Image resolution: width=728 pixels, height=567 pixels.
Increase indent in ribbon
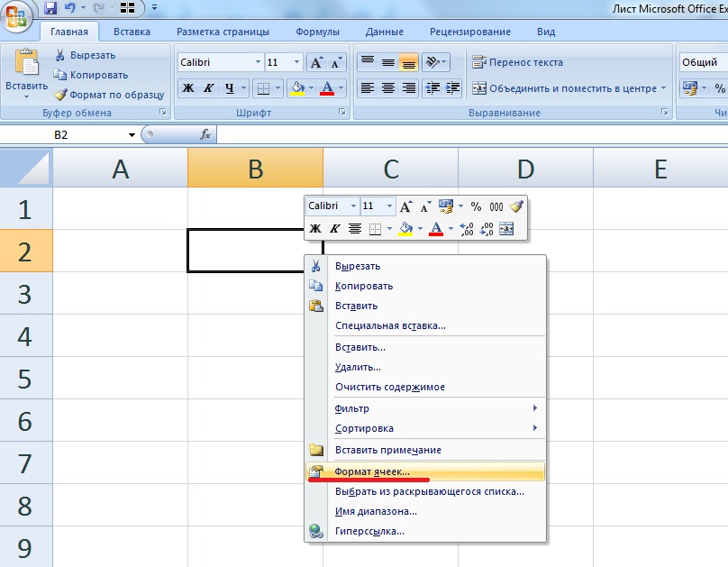[x=452, y=88]
